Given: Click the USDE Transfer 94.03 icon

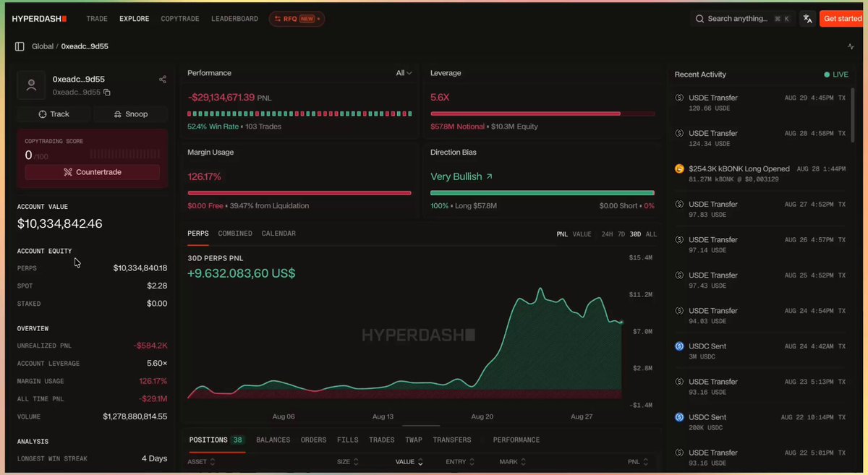Looking at the screenshot, I should (679, 310).
